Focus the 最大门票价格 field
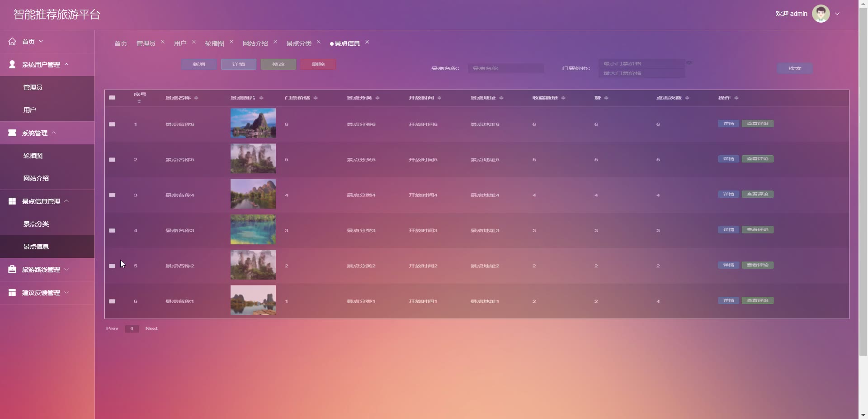The height and width of the screenshot is (419, 868). click(x=642, y=73)
